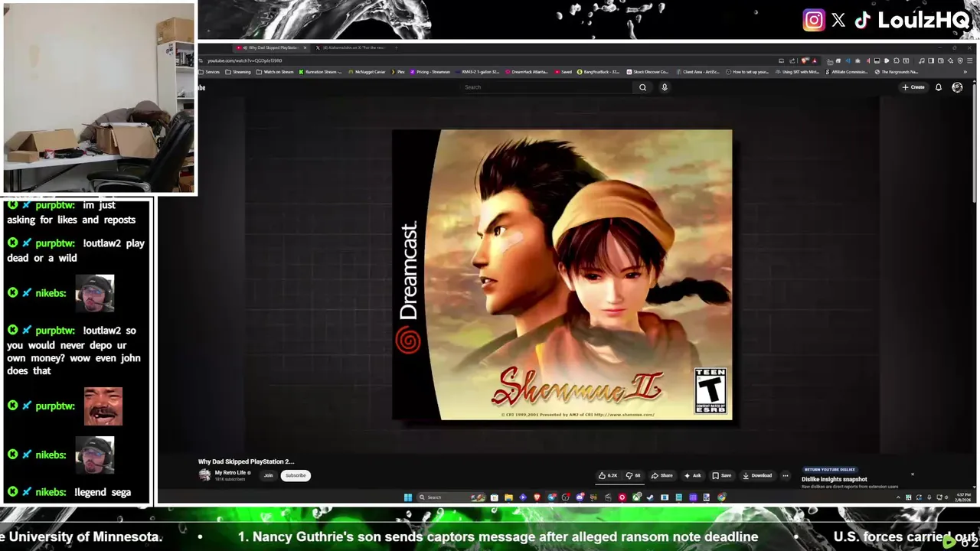Share the My Retro Life video
The width and height of the screenshot is (980, 551).
[x=662, y=475]
